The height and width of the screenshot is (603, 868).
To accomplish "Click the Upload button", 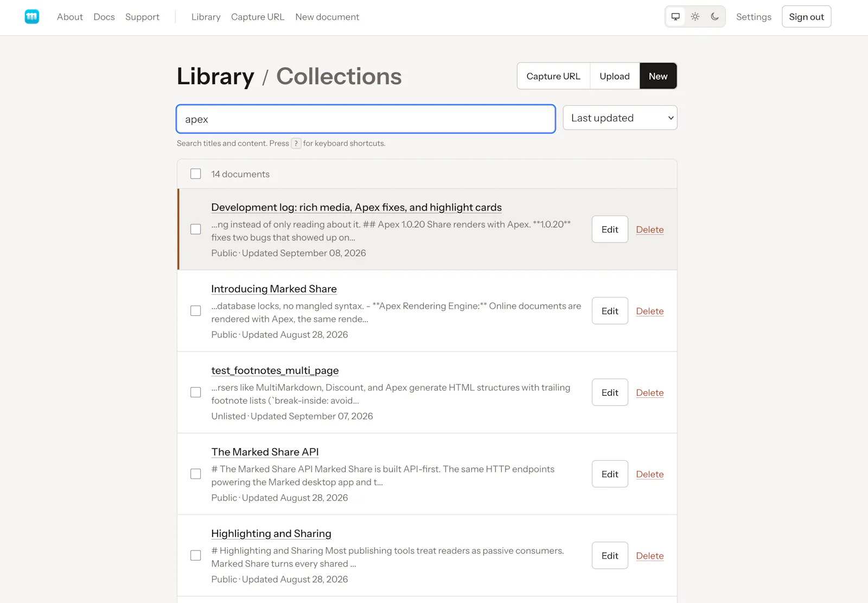I will (615, 76).
